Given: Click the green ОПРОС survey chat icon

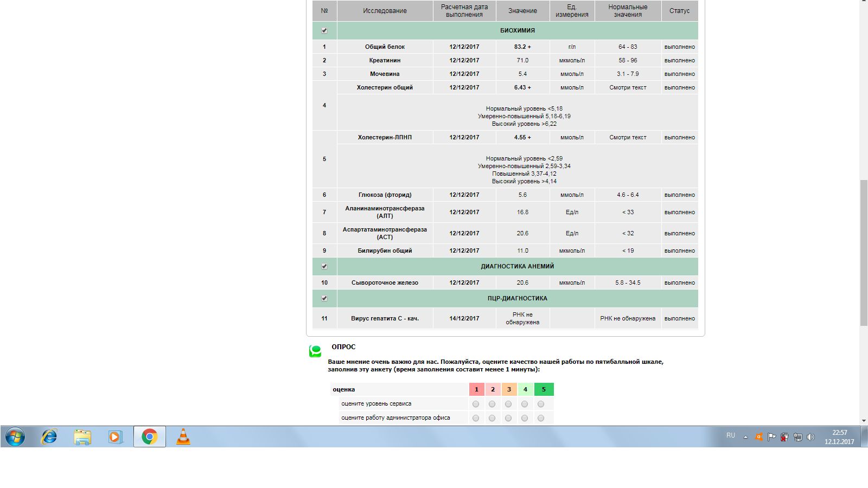Looking at the screenshot, I should tap(315, 351).
